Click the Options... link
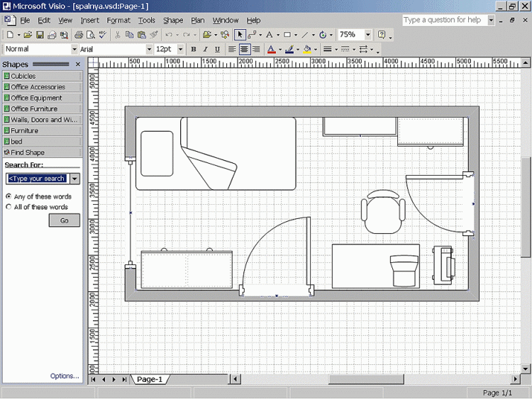 click(65, 376)
